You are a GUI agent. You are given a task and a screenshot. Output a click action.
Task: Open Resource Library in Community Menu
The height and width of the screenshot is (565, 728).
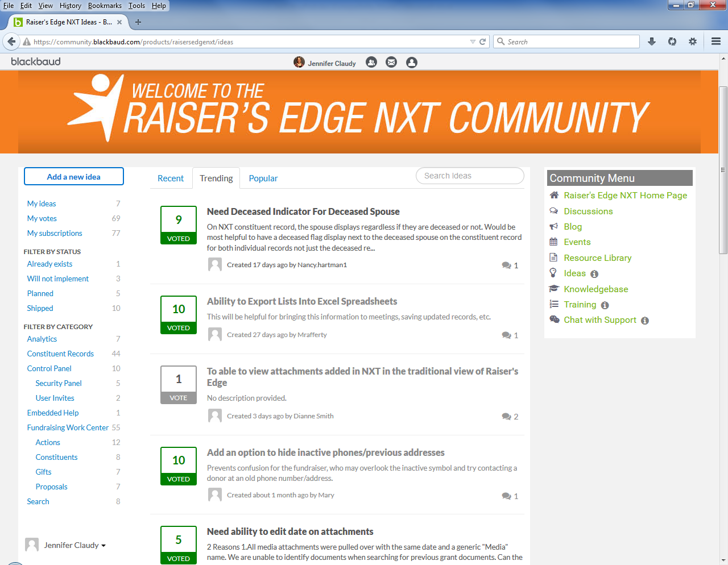[x=597, y=258]
